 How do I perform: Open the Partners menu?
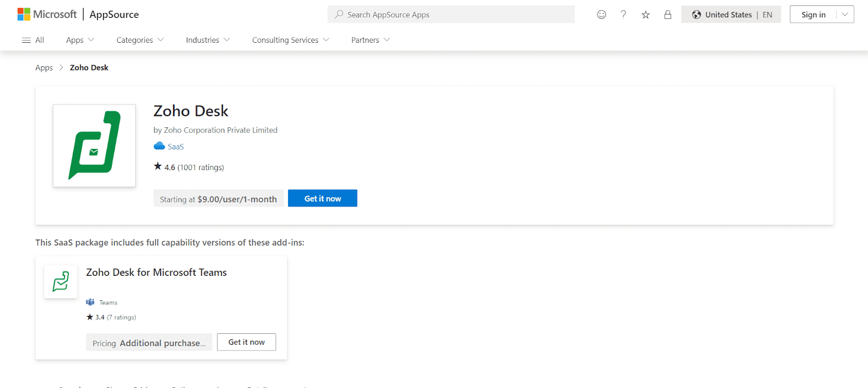pyautogui.click(x=370, y=40)
